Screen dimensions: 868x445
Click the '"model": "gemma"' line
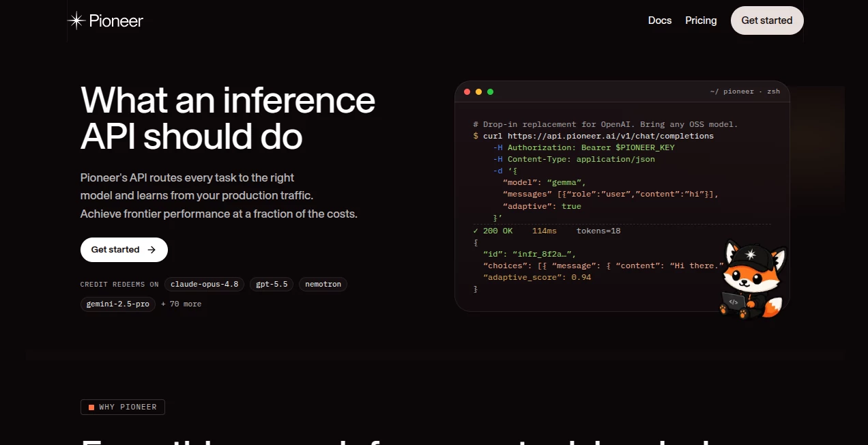pyautogui.click(x=545, y=182)
